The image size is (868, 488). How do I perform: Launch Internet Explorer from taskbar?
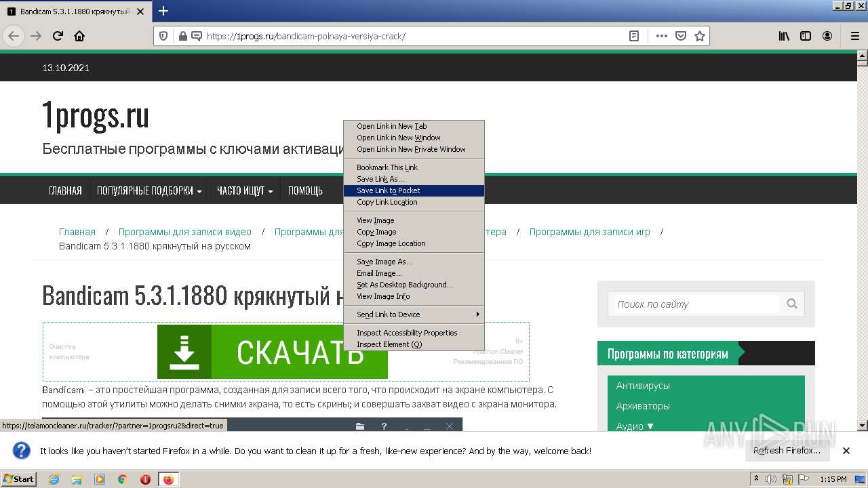coord(54,479)
